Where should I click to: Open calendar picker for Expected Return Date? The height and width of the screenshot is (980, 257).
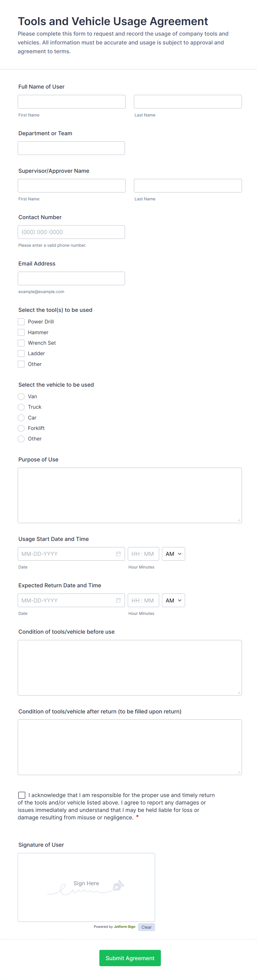[x=118, y=600]
